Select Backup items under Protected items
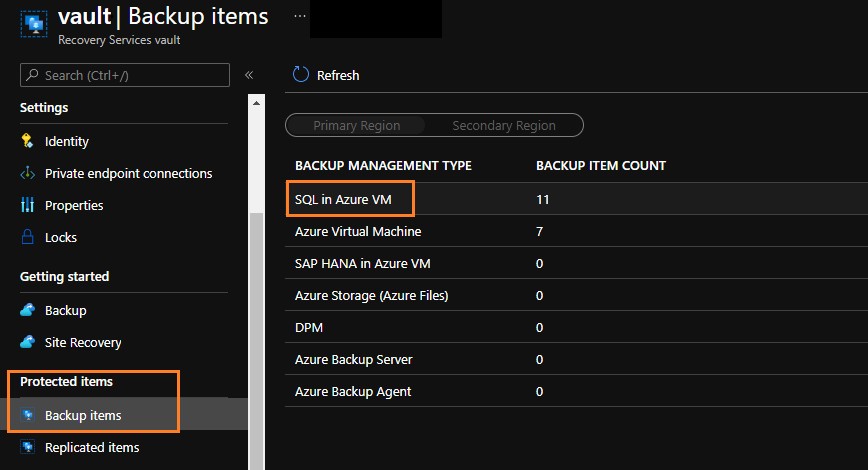868x470 pixels. [83, 415]
